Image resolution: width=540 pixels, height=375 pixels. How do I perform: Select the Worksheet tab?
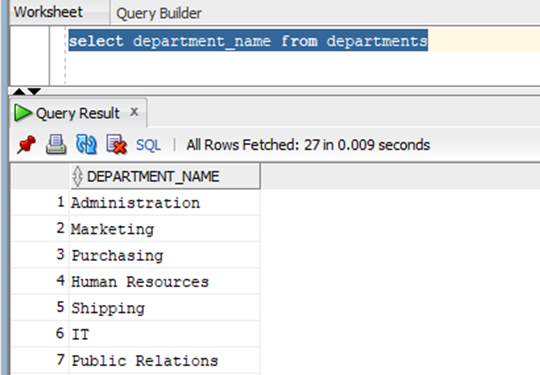point(48,12)
